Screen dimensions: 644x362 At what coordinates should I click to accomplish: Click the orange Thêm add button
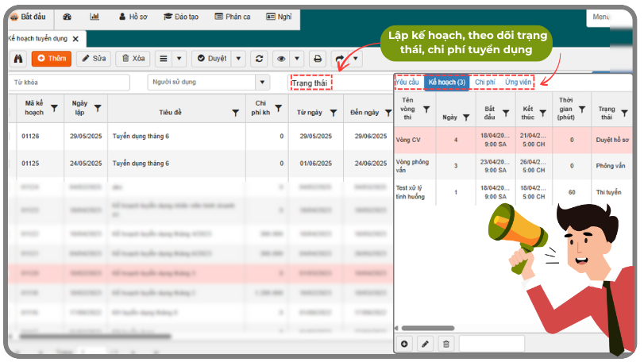(52, 59)
